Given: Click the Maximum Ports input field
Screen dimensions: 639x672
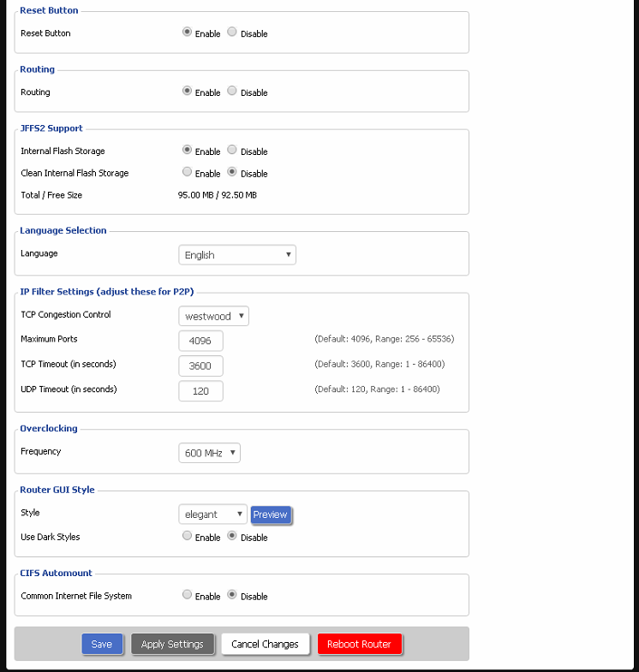Looking at the screenshot, I should tap(200, 342).
